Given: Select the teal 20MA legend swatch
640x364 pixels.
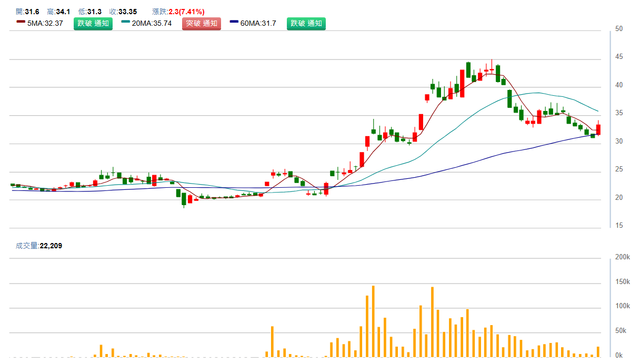Looking at the screenshot, I should tap(125, 22).
